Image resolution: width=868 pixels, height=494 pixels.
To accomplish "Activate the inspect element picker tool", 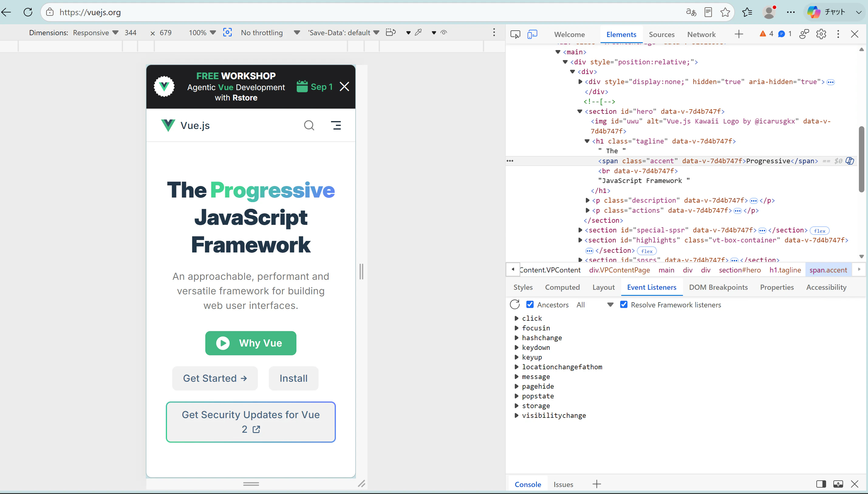I will click(x=515, y=34).
